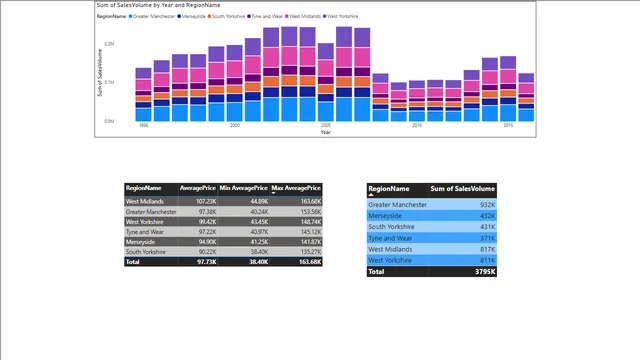Click the 2015 label on the year axis
Viewport: 640px width, 360px height.
508,125
